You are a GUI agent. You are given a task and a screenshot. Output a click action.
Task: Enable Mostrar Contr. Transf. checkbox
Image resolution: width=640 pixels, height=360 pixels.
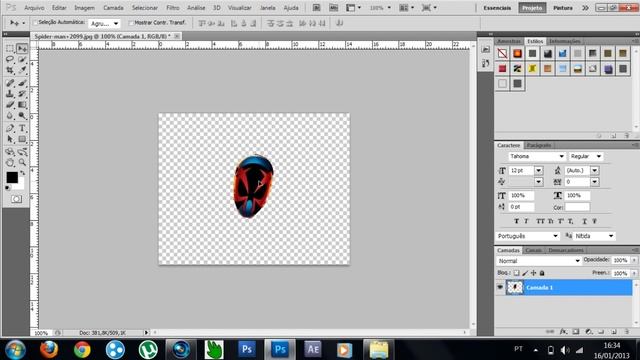point(131,23)
